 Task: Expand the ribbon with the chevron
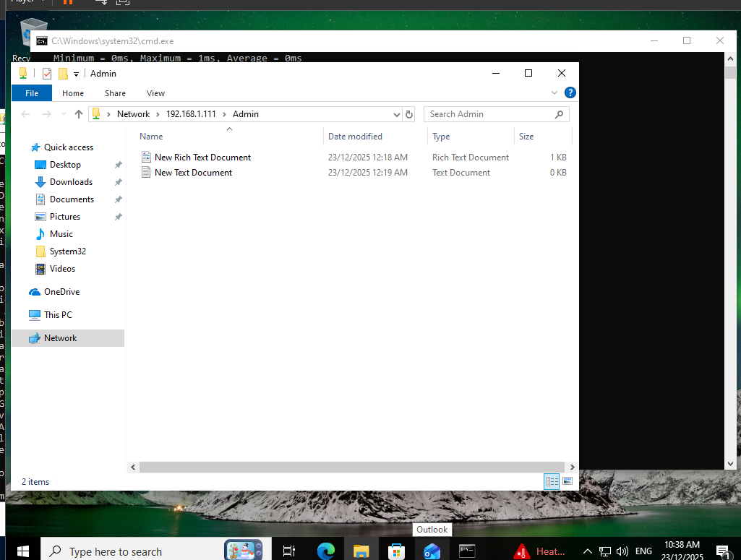554,92
